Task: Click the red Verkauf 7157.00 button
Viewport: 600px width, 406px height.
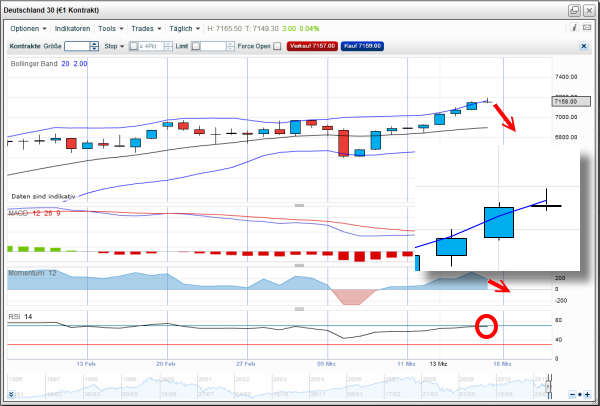Action: click(x=312, y=46)
